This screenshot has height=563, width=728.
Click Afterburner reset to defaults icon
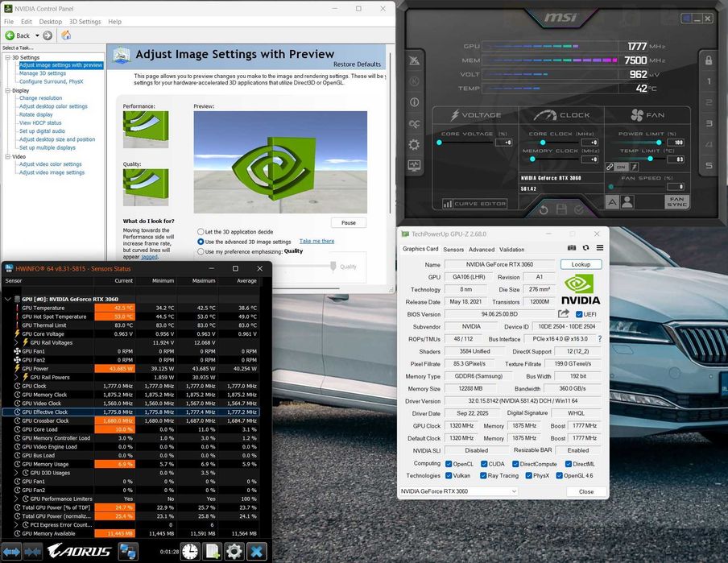[x=544, y=210]
